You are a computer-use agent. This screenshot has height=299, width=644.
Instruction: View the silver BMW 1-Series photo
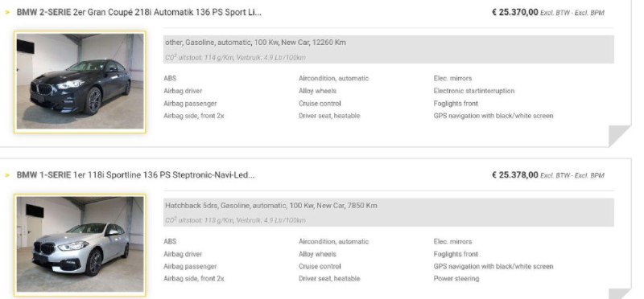[x=80, y=244]
